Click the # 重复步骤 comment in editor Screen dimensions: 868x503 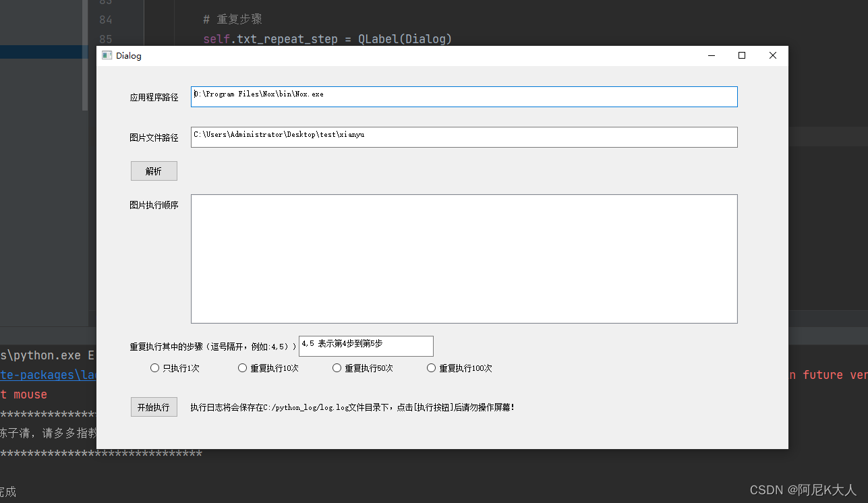[x=232, y=20]
